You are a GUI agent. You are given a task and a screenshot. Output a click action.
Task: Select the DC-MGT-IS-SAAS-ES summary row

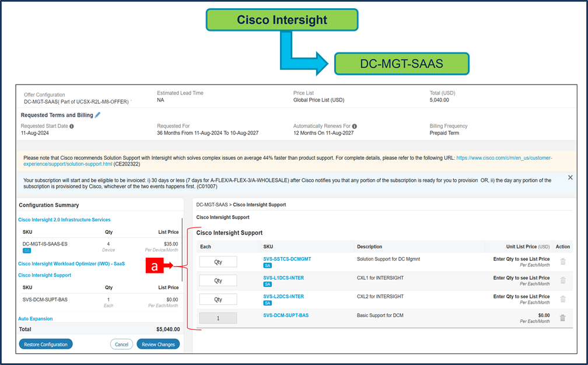pyautogui.click(x=99, y=247)
